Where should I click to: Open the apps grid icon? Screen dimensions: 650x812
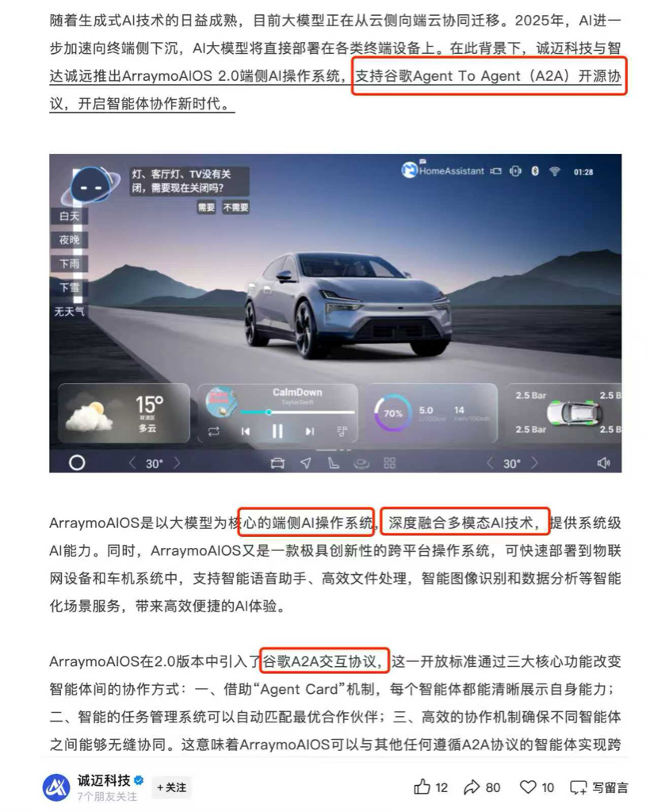click(390, 463)
